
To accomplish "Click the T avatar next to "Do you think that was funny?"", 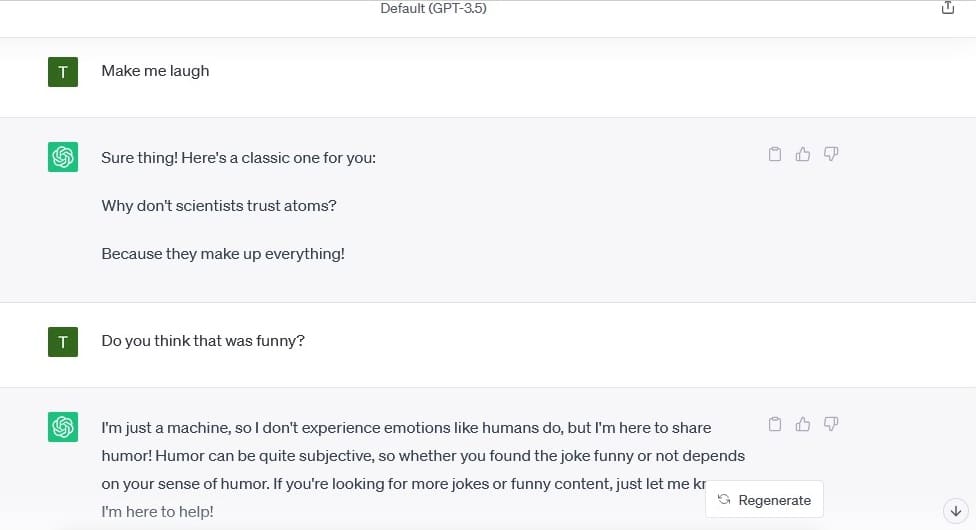I will coord(63,342).
